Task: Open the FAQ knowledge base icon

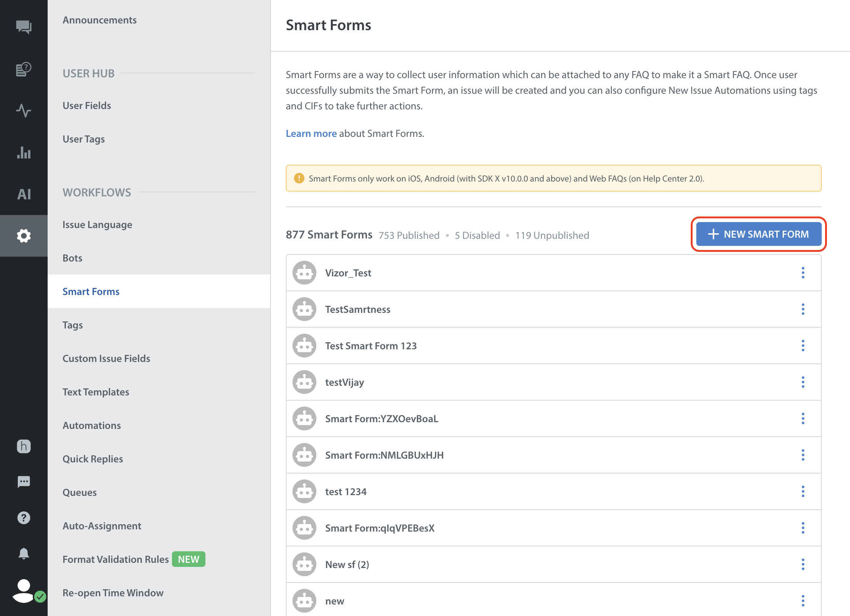Action: [x=23, y=70]
